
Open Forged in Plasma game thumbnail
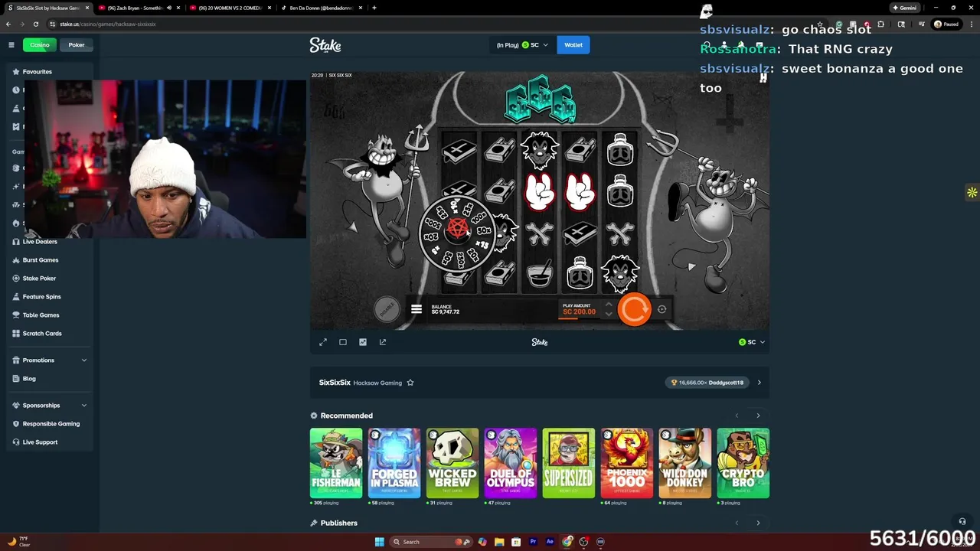[x=394, y=463]
